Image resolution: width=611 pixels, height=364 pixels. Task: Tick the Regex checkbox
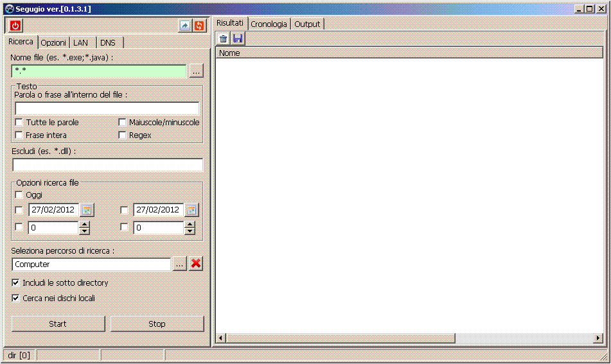pyautogui.click(x=123, y=135)
